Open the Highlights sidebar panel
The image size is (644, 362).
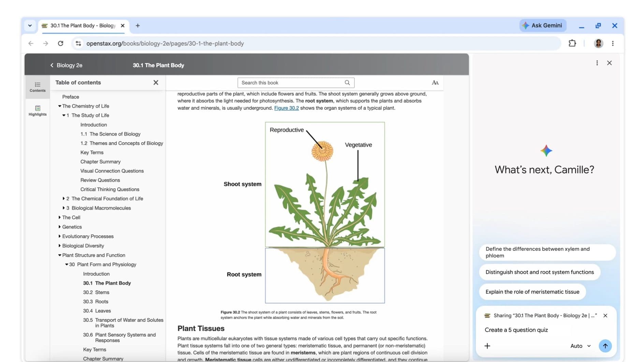coord(38,111)
